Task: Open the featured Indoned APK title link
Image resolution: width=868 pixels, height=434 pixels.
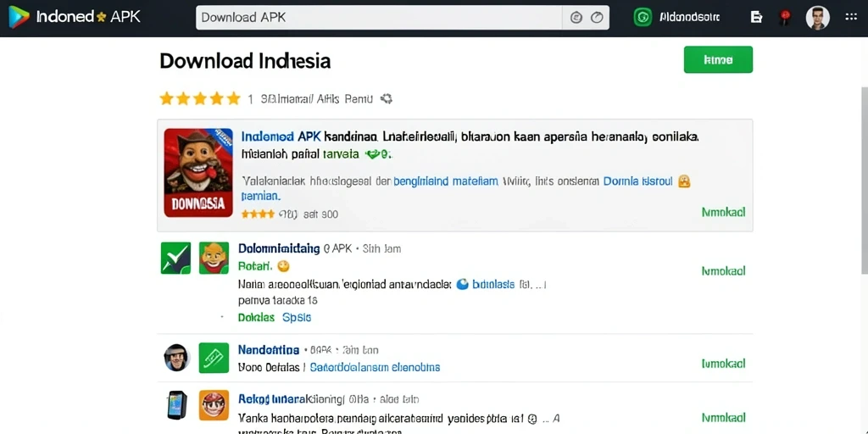Action: pos(281,136)
